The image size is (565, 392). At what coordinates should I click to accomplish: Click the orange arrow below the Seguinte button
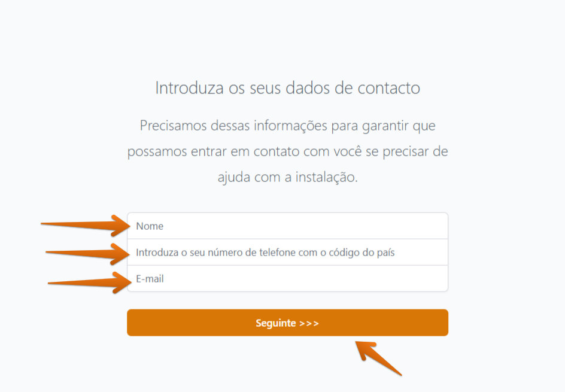[378, 358]
